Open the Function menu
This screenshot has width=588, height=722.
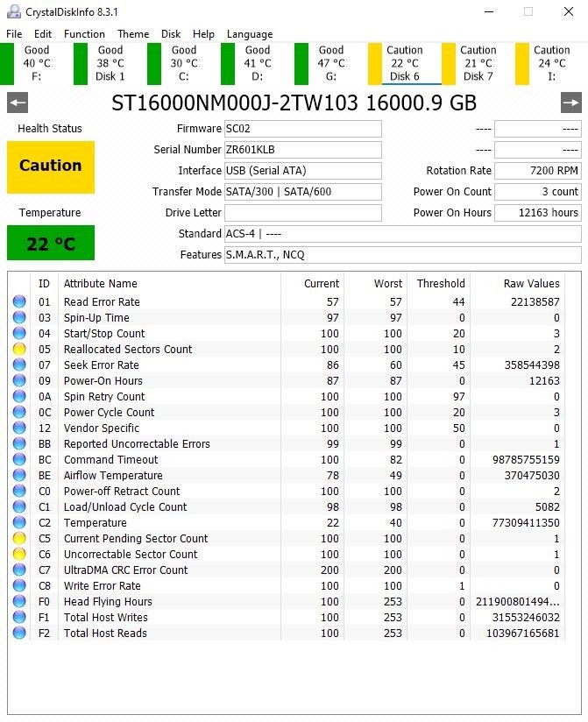point(84,34)
